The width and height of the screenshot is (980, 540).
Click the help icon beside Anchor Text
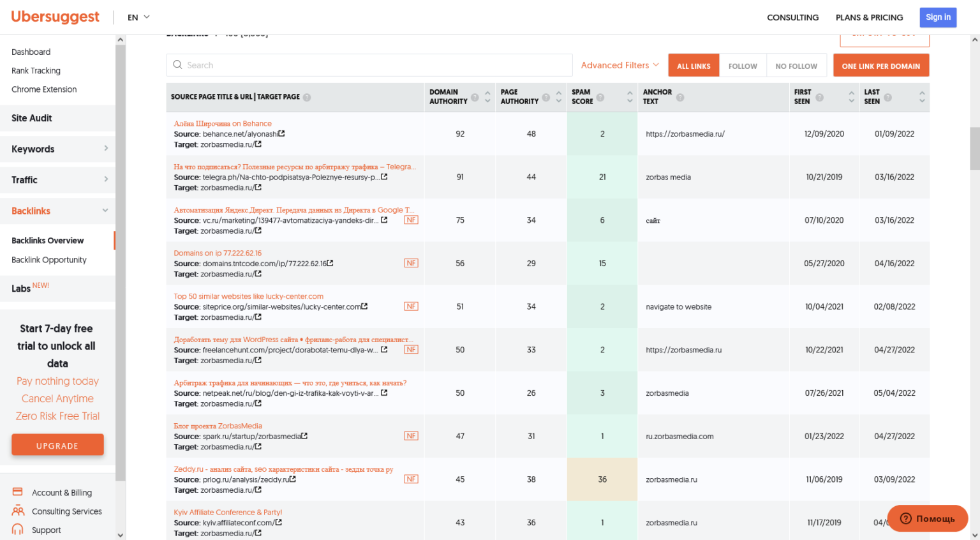coord(680,98)
